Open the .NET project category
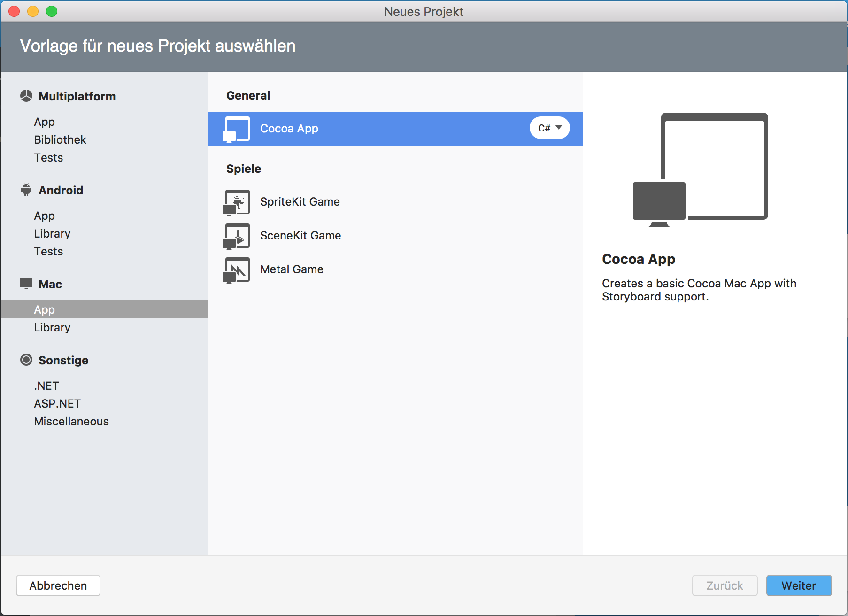The height and width of the screenshot is (616, 848). tap(46, 386)
